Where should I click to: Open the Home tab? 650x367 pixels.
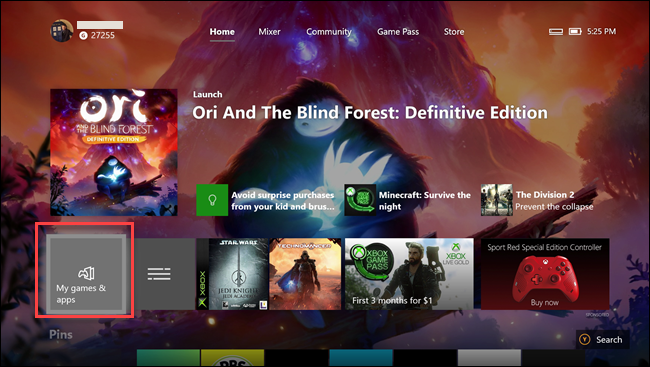(222, 32)
